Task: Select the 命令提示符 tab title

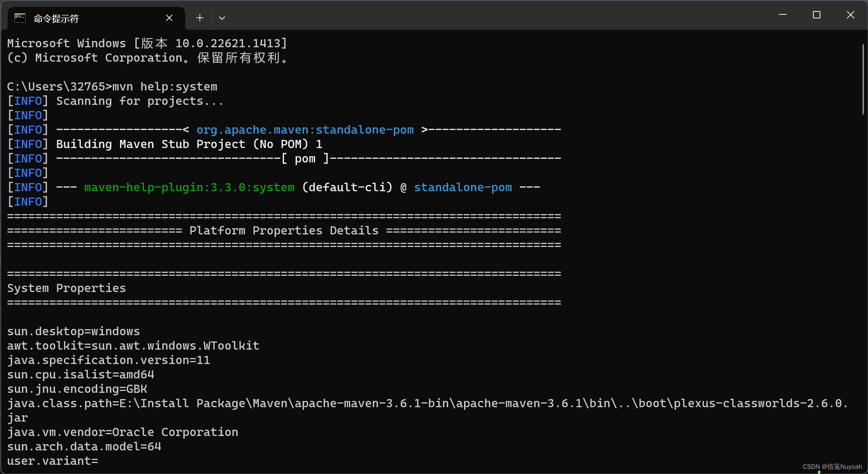Action: click(x=57, y=18)
